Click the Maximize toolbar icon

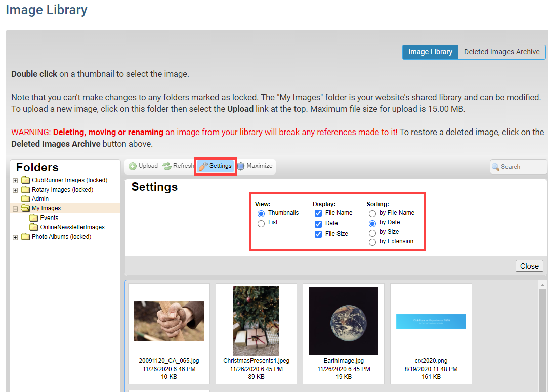tap(241, 166)
